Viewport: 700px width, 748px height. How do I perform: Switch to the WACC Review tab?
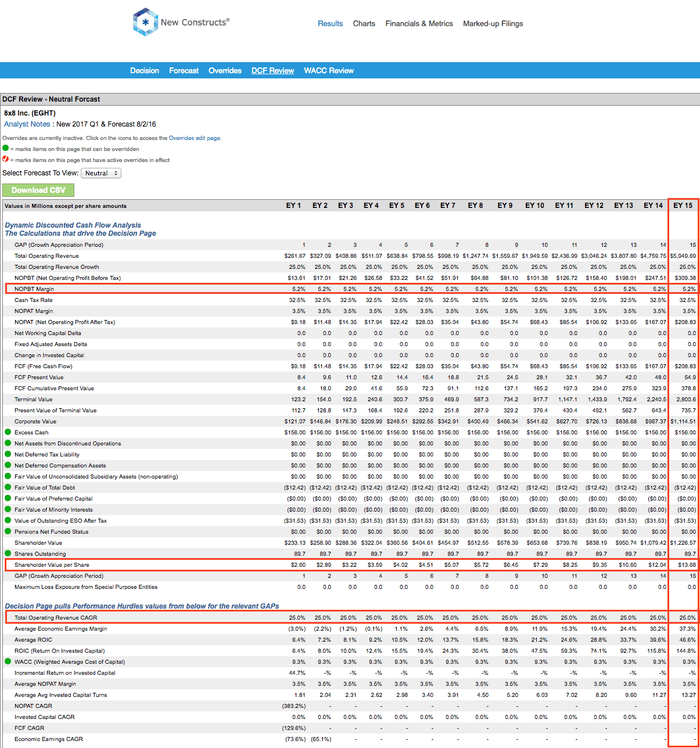pyautogui.click(x=329, y=70)
